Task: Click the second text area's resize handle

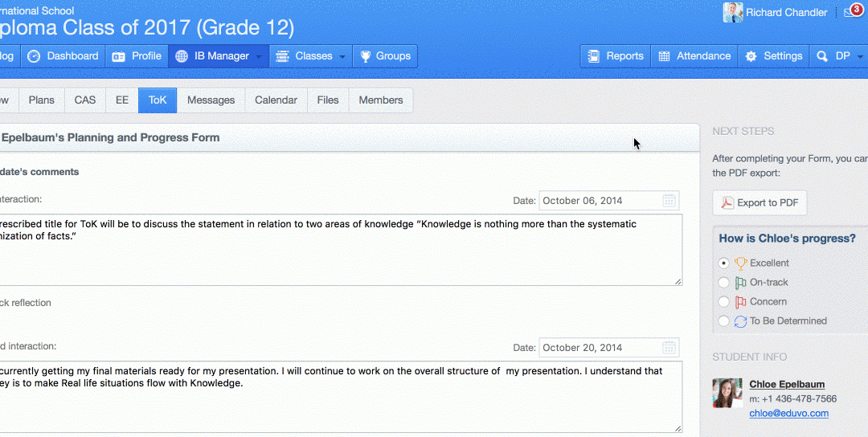Action: 678,429
